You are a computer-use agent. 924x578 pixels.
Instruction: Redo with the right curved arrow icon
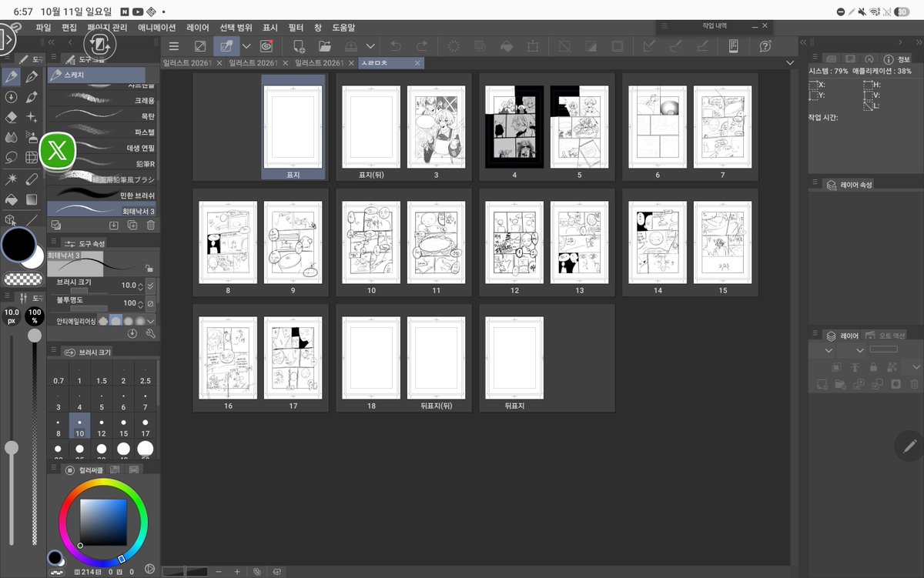coord(421,46)
